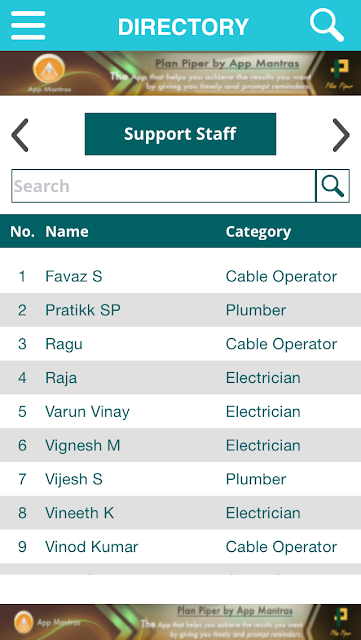Select the Varun Vinay row

[180, 411]
